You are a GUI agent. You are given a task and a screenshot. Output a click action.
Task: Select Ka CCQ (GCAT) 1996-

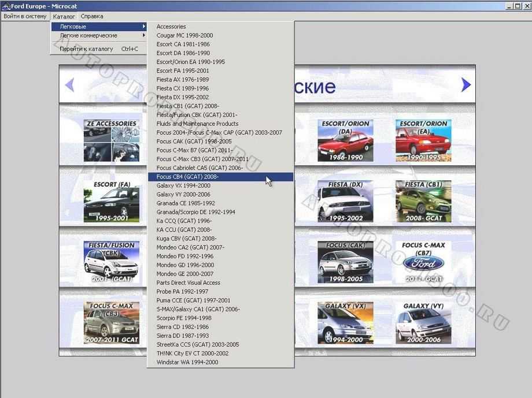pos(220,221)
